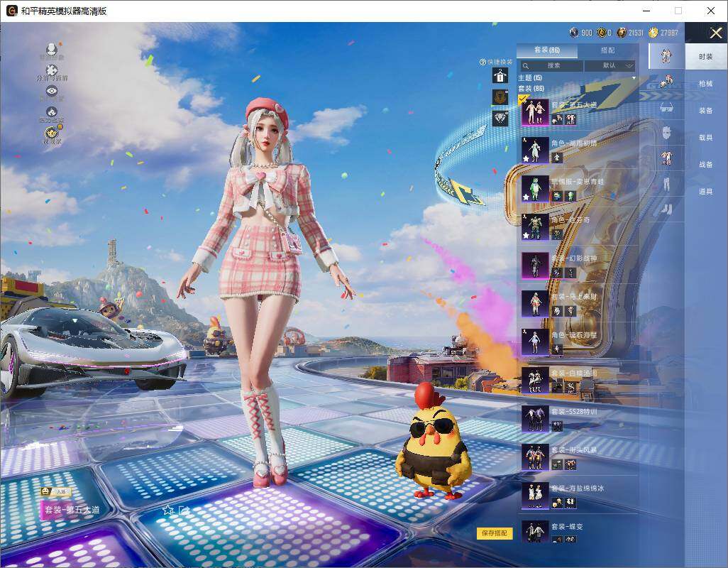
Task: Click the flame-shaped icon in left toolbar
Action: (52, 112)
